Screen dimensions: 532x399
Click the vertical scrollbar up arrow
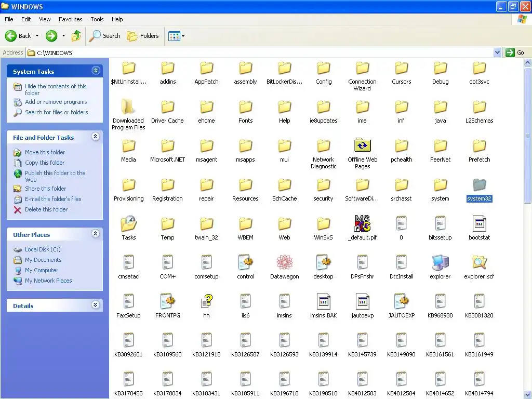528,63
